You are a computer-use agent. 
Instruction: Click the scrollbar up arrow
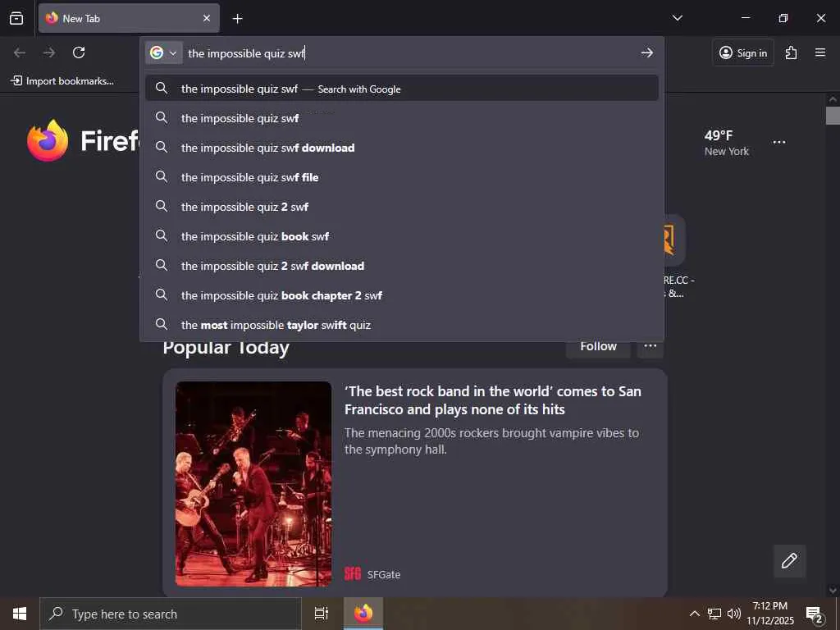point(833,99)
